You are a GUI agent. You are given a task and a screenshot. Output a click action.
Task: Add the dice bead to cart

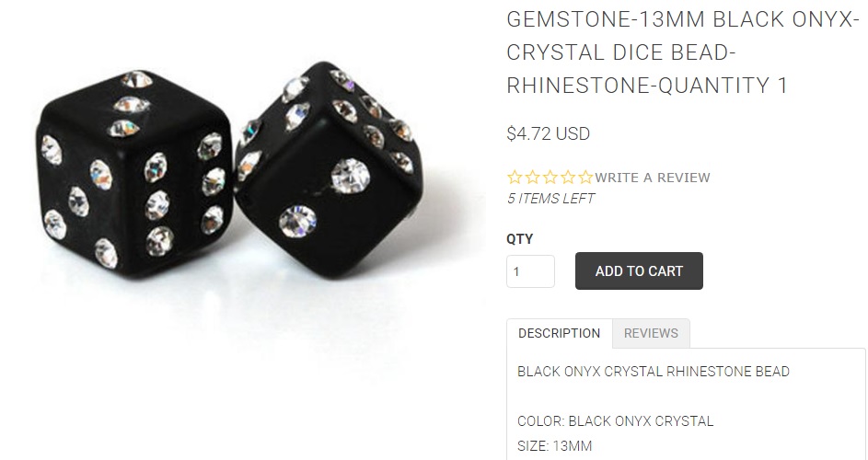[x=639, y=271]
